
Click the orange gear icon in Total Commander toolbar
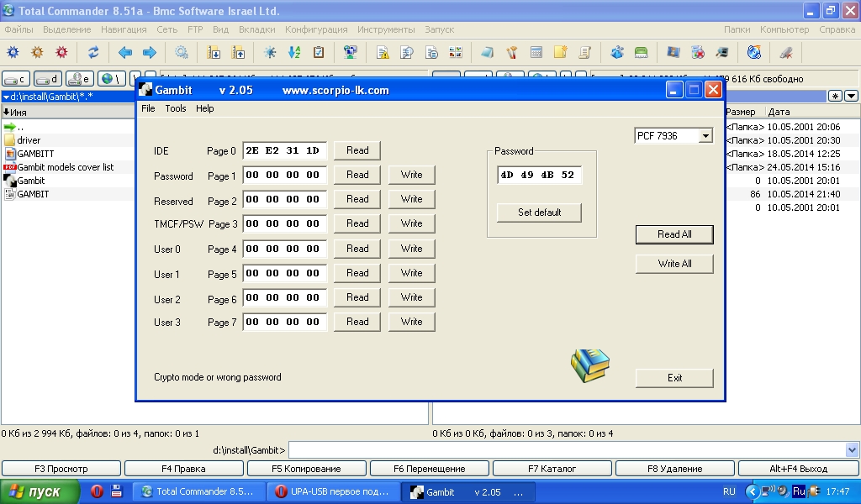click(x=37, y=53)
